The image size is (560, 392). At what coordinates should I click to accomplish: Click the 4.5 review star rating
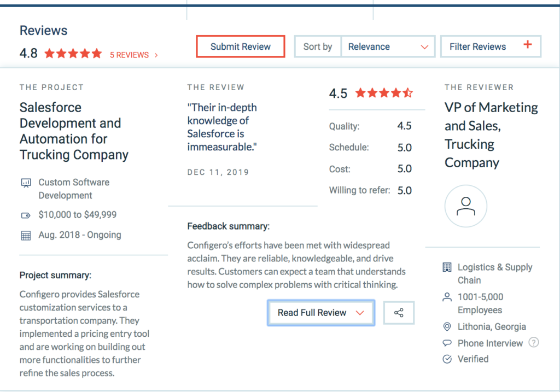[384, 93]
